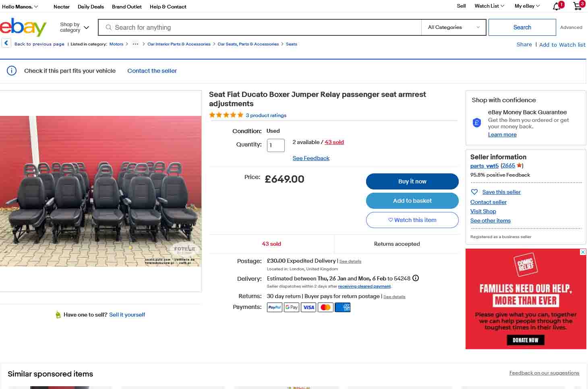Viewport: 588px width, 389px height.
Task: Click the delivery estimate info icon
Action: (x=416, y=278)
